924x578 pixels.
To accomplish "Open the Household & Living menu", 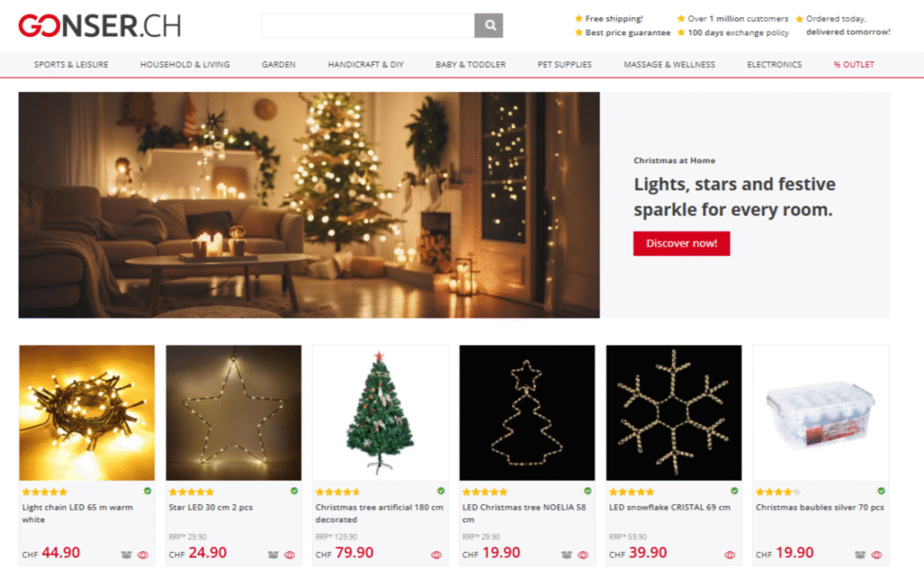I will [x=185, y=65].
